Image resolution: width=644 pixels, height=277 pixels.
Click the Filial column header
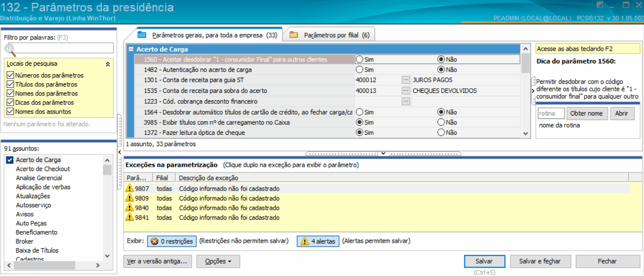point(164,178)
